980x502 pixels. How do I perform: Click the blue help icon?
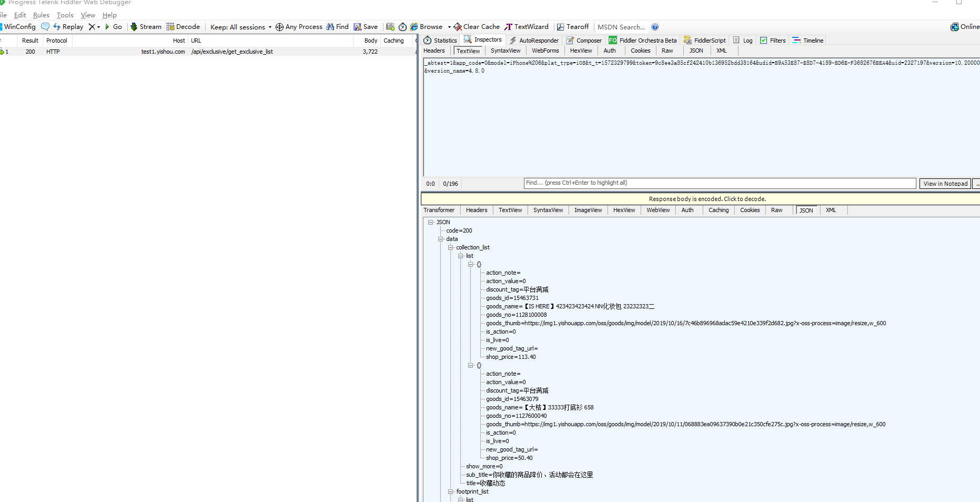pos(655,27)
